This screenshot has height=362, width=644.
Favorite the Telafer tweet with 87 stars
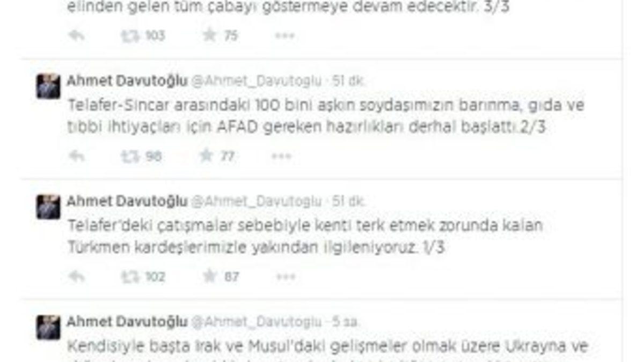209,277
